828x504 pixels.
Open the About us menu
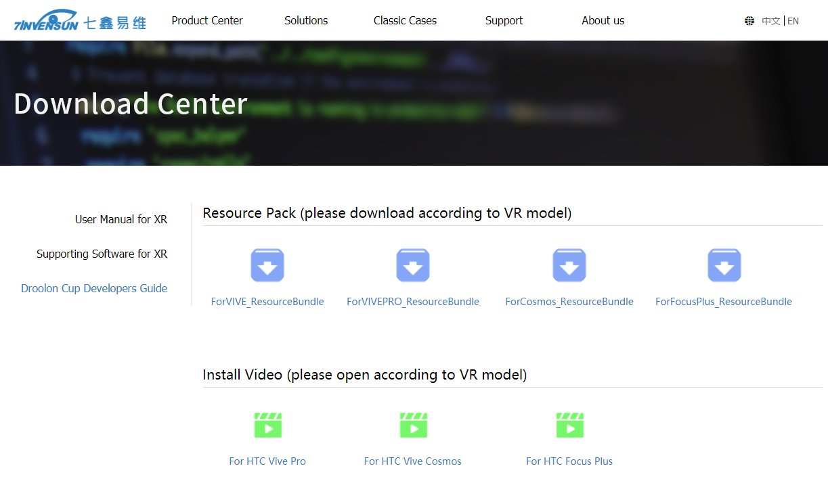tap(603, 20)
